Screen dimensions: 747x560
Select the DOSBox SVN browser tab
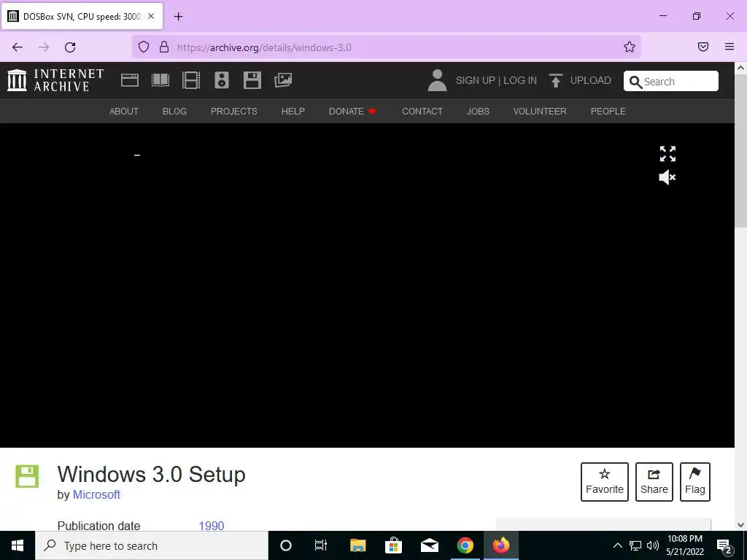[x=82, y=16]
